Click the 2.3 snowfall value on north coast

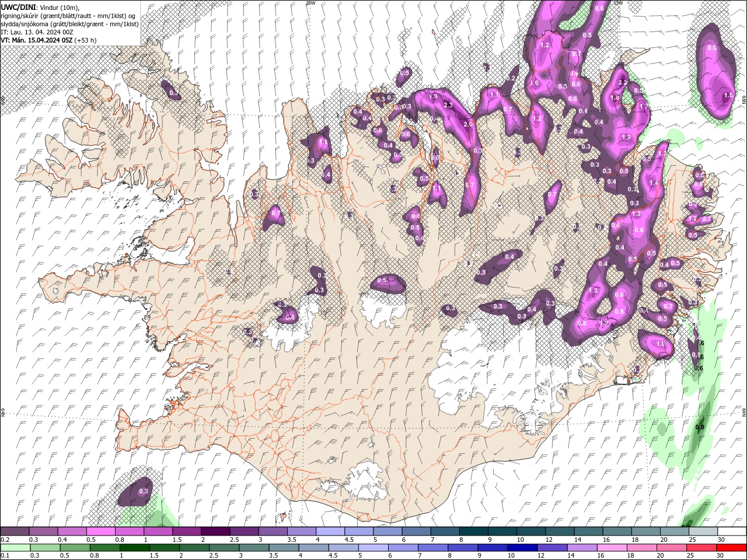click(x=448, y=105)
